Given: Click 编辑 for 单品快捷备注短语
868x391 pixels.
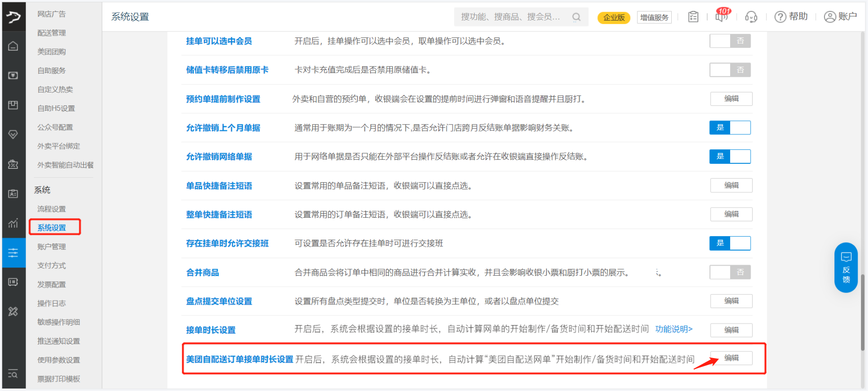Looking at the screenshot, I should (x=732, y=185).
